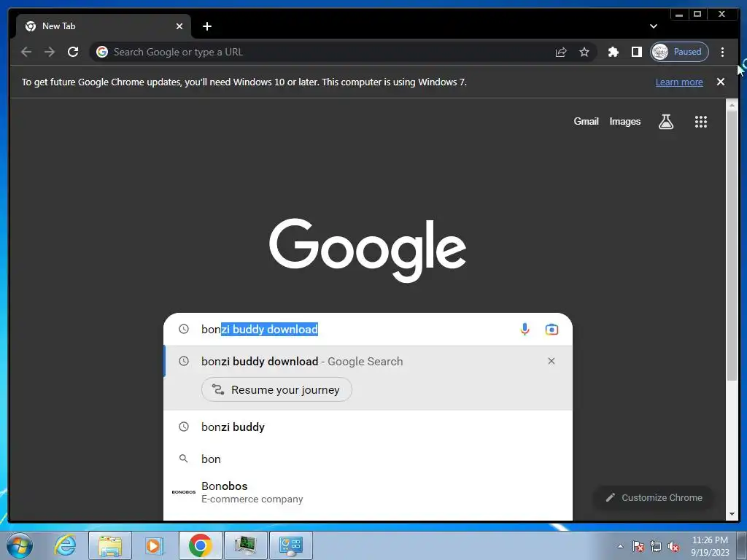Start voice search with the microphone icon

pyautogui.click(x=525, y=329)
